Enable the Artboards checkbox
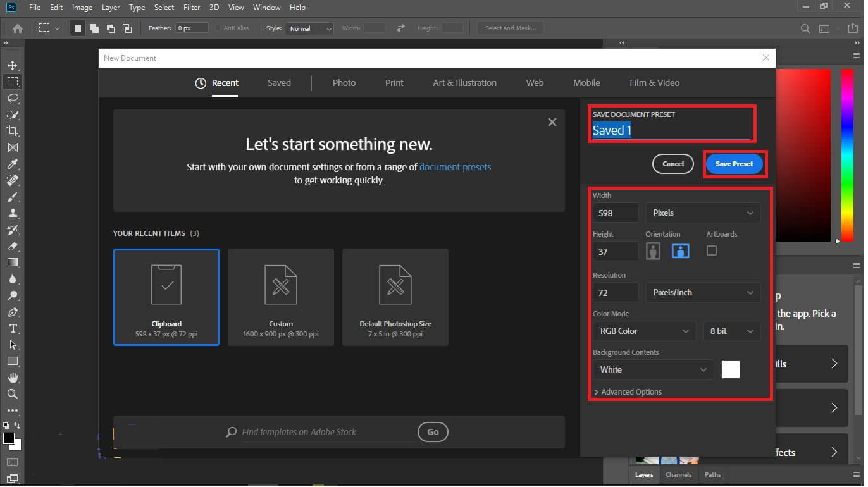 [712, 251]
